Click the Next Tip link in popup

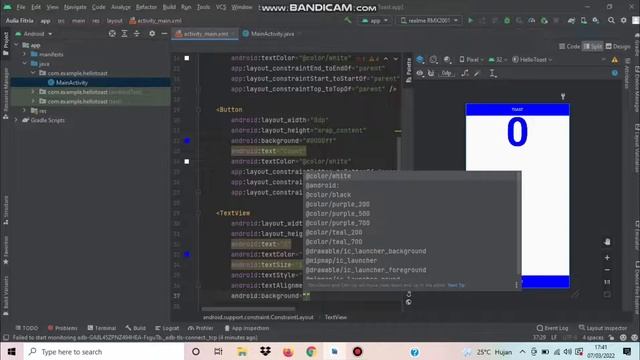(456, 285)
